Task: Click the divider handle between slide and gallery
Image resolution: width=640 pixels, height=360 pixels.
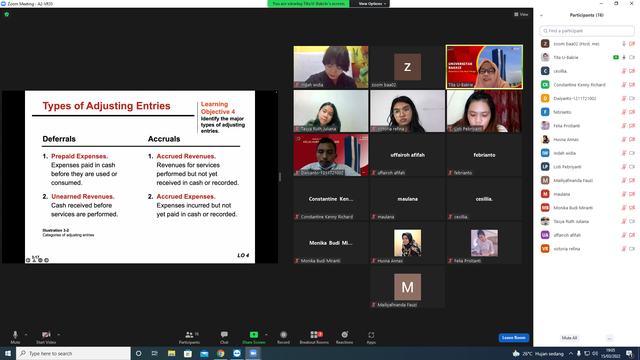Action: pos(280,177)
